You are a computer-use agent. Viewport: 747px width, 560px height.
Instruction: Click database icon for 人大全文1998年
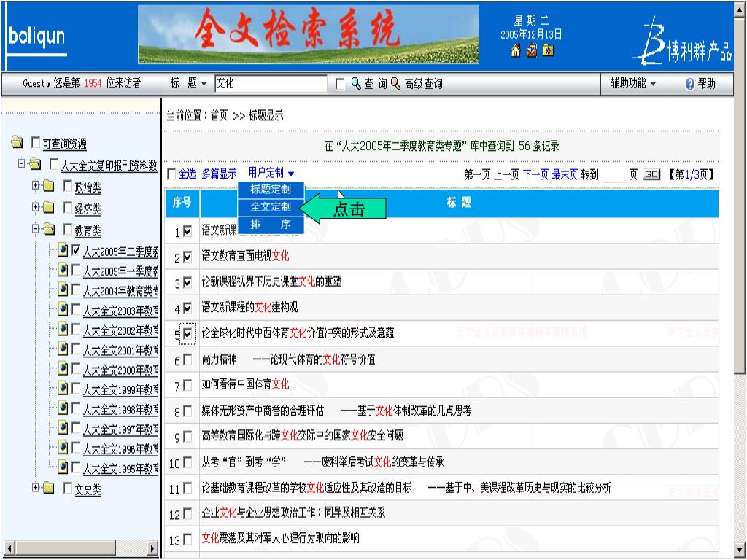[63, 408]
